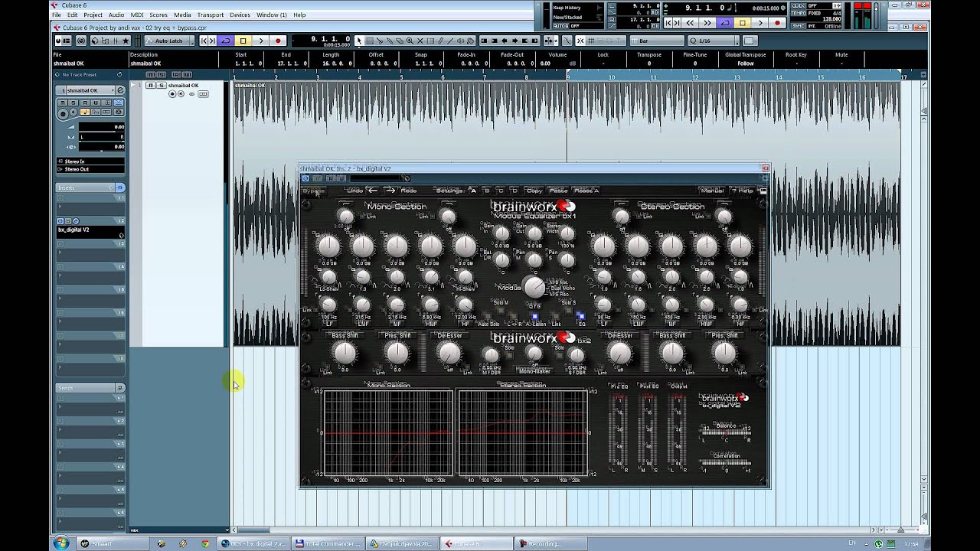Click the Edit Channel Settings 'e' button
This screenshot has width=980, height=551.
point(120,90)
